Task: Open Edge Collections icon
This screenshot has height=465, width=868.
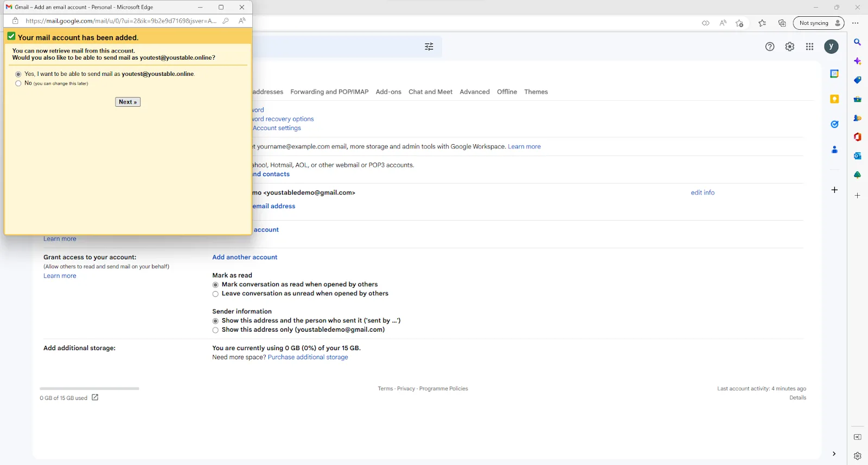Action: tap(782, 23)
